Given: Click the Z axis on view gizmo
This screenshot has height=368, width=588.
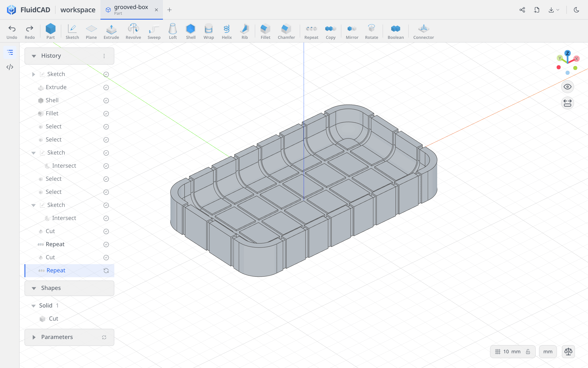Looking at the screenshot, I should [x=567, y=53].
